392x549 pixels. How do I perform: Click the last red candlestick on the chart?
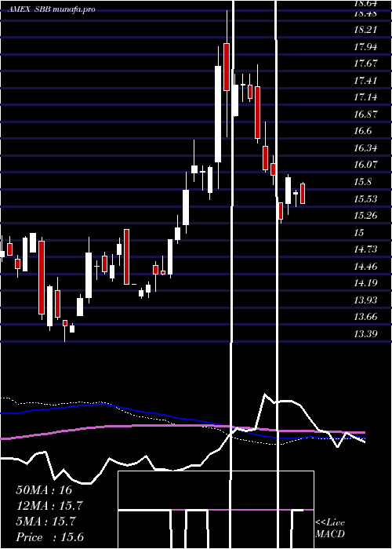click(303, 194)
